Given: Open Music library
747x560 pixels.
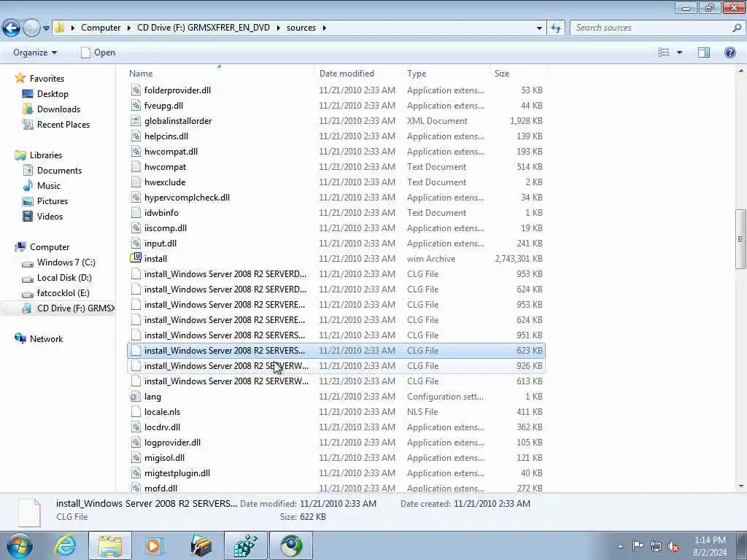Looking at the screenshot, I should 49,186.
